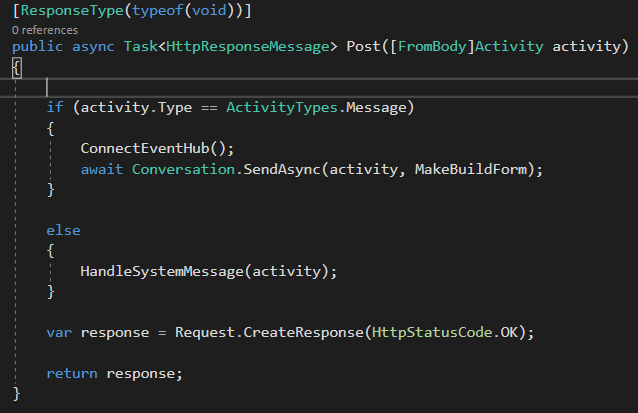Click the ResponseType attribute name
Image resolution: width=638 pixels, height=413 pixels.
(72, 10)
